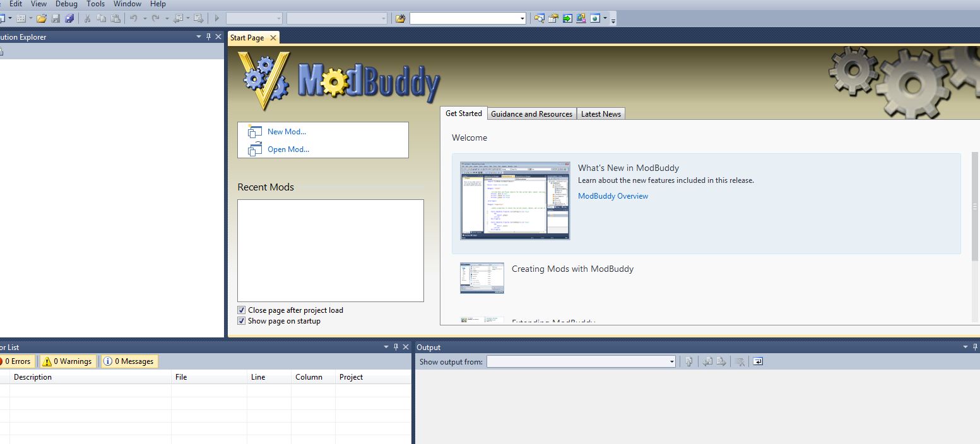The height and width of the screenshot is (444, 980).
Task: Close the Start Page tab
Action: (x=273, y=38)
